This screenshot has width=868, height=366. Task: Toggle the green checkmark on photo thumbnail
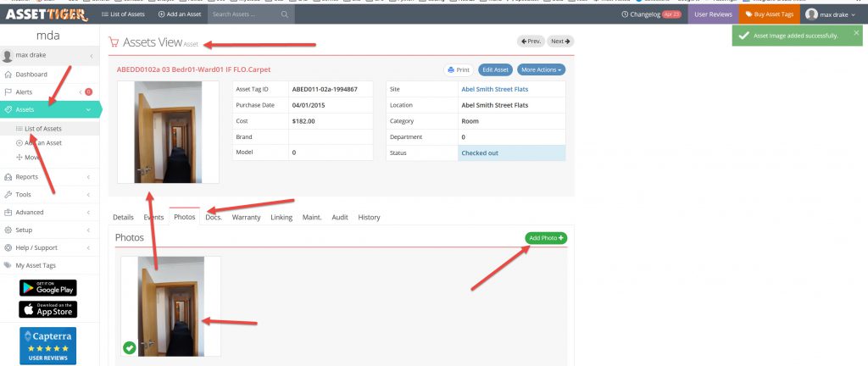129,347
